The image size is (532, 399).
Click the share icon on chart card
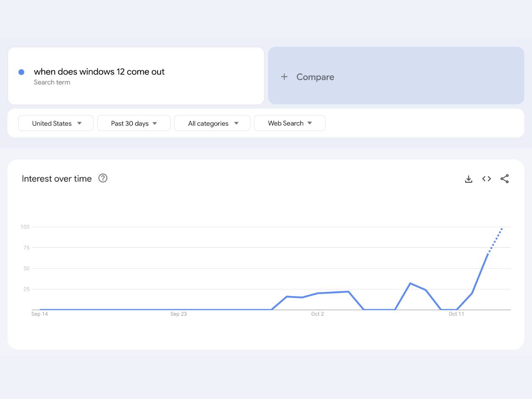click(x=505, y=179)
